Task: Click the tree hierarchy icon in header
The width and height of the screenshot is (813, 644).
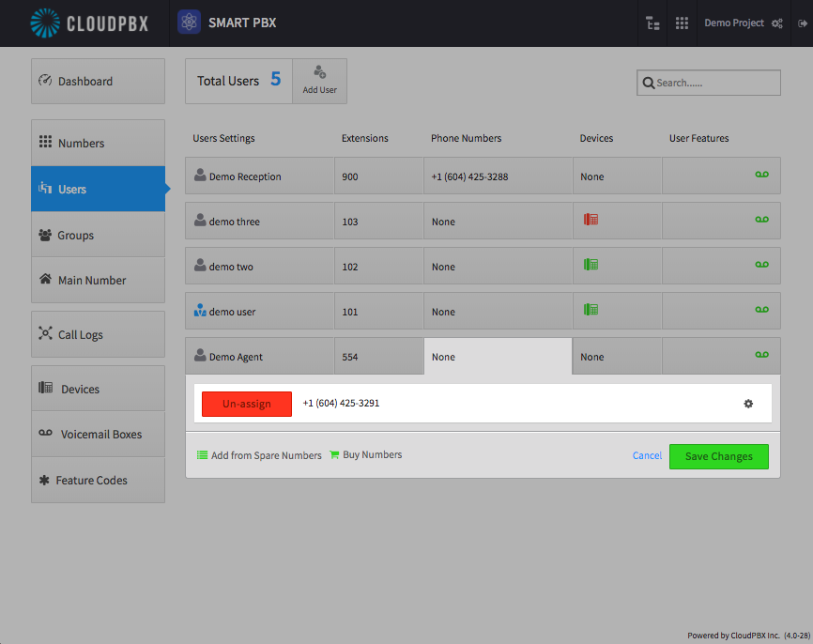Action: pos(652,23)
